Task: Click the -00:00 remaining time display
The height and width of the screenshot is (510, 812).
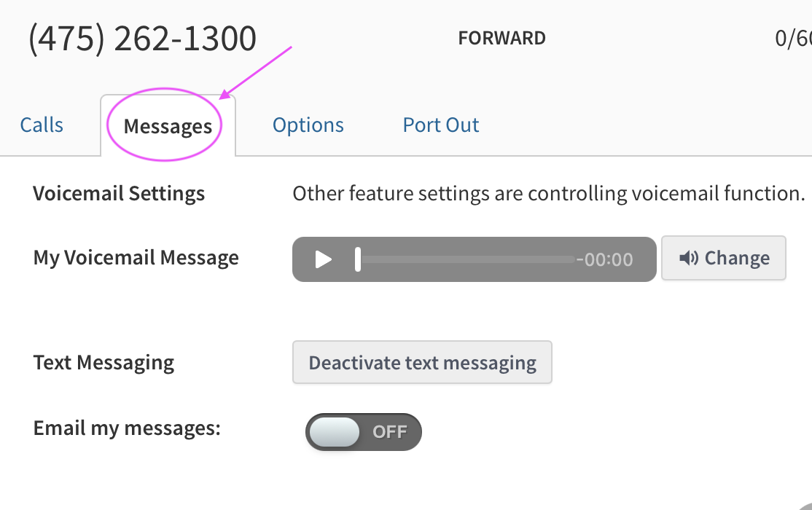Action: [604, 259]
